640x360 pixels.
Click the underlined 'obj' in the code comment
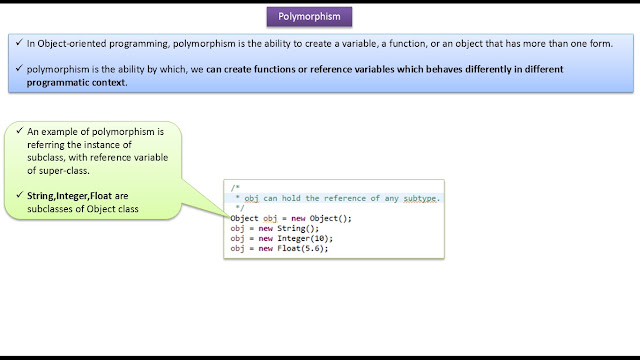pyautogui.click(x=251, y=198)
